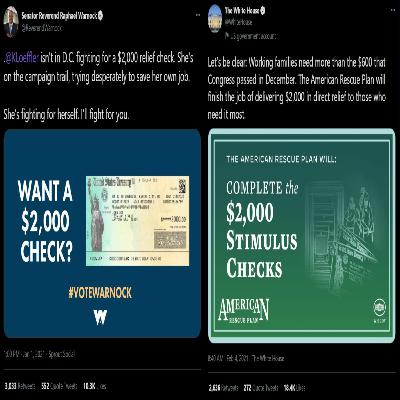The height and width of the screenshot is (400, 400).
Task: Click The White House verified badge
Action: (262, 11)
